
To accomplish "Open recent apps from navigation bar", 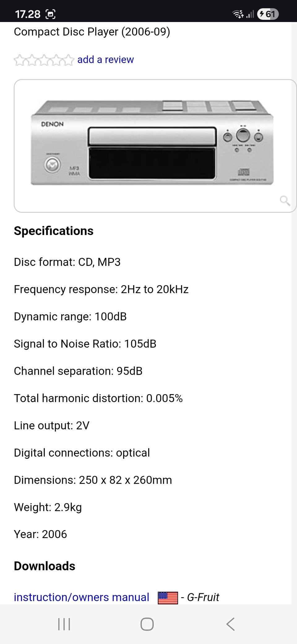I will (64, 624).
